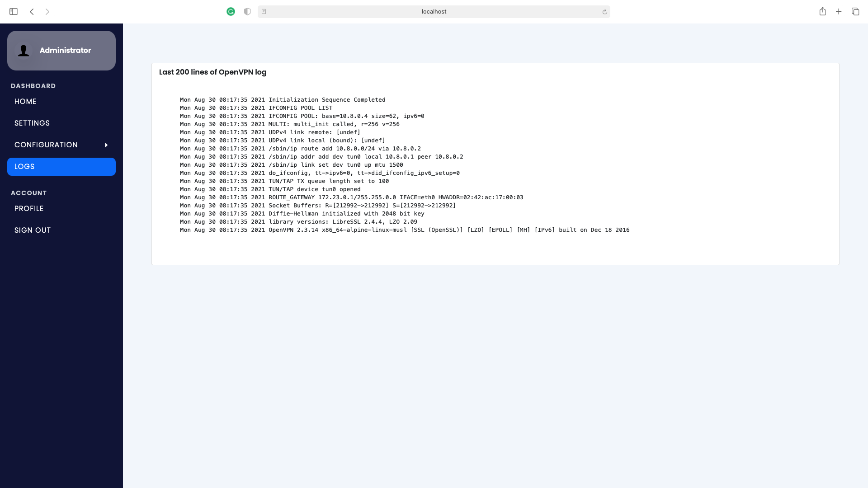868x488 pixels.
Task: Click the localhost address field
Action: (x=434, y=12)
